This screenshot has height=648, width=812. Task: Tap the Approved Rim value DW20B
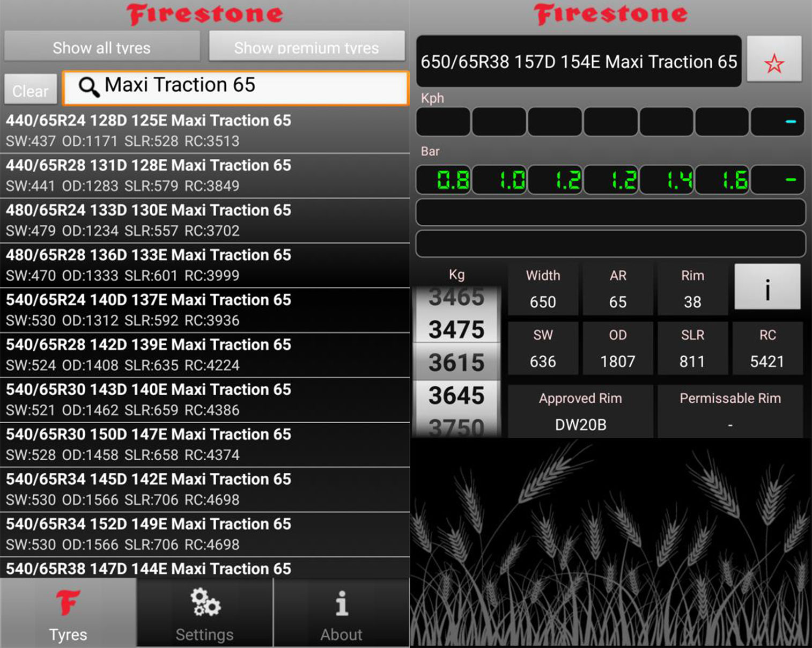click(580, 424)
